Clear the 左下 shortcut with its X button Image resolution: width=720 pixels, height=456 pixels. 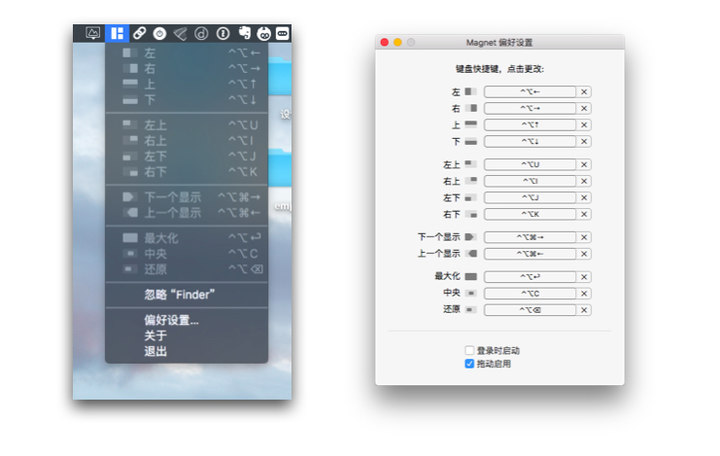(584, 197)
